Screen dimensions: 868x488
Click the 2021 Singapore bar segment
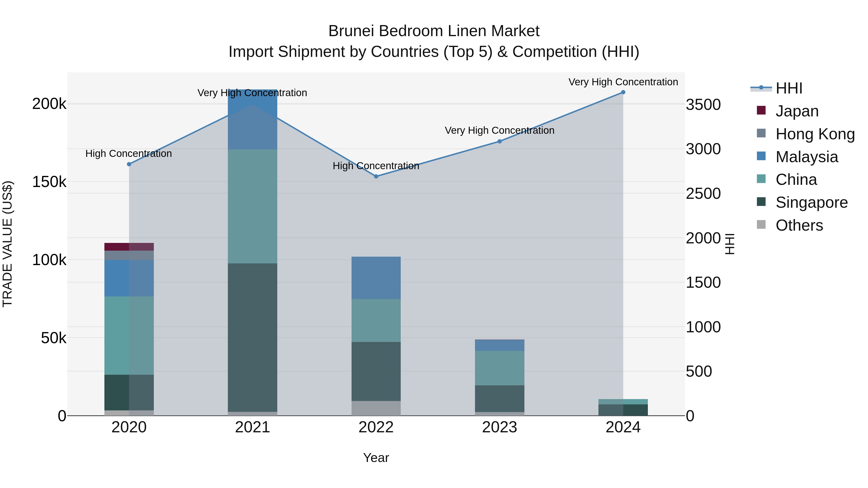pyautogui.click(x=253, y=337)
